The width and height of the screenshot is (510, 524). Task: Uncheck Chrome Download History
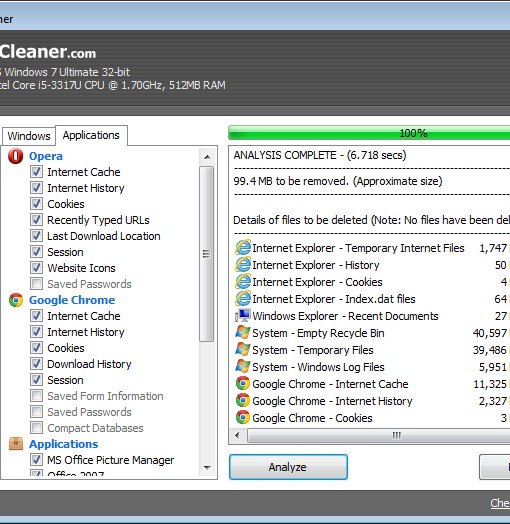coord(36,364)
